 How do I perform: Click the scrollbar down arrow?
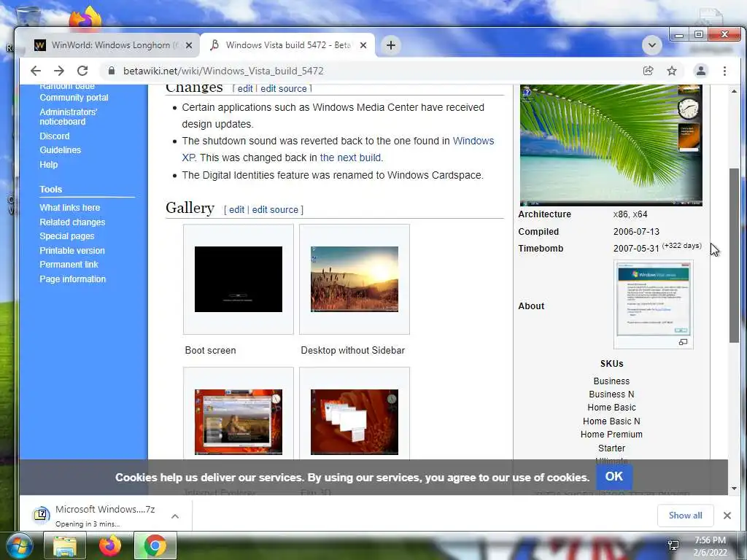(734, 488)
